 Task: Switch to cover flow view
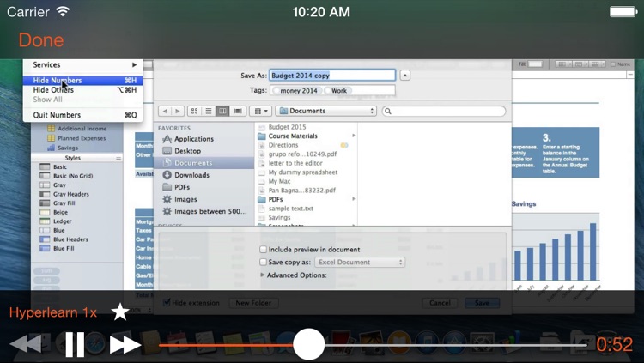[x=237, y=111]
